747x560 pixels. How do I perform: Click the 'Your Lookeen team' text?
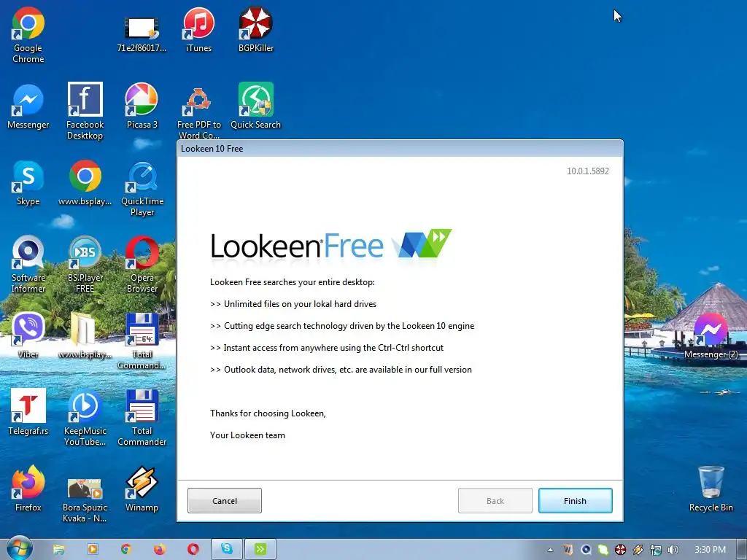[248, 435]
